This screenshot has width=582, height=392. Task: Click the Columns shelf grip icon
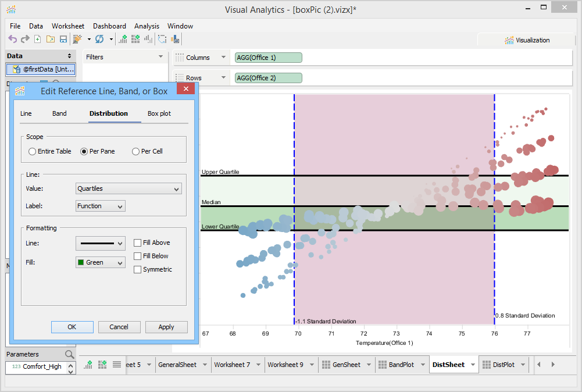click(x=180, y=58)
